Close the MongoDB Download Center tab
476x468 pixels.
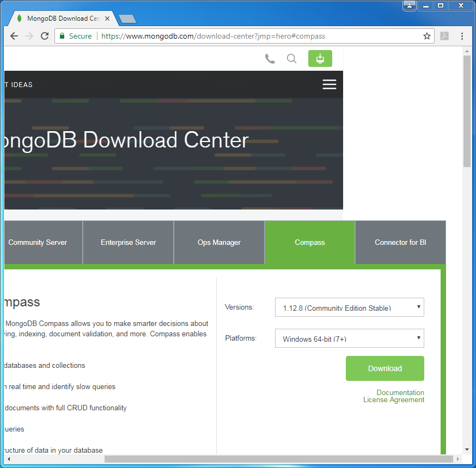pos(107,19)
